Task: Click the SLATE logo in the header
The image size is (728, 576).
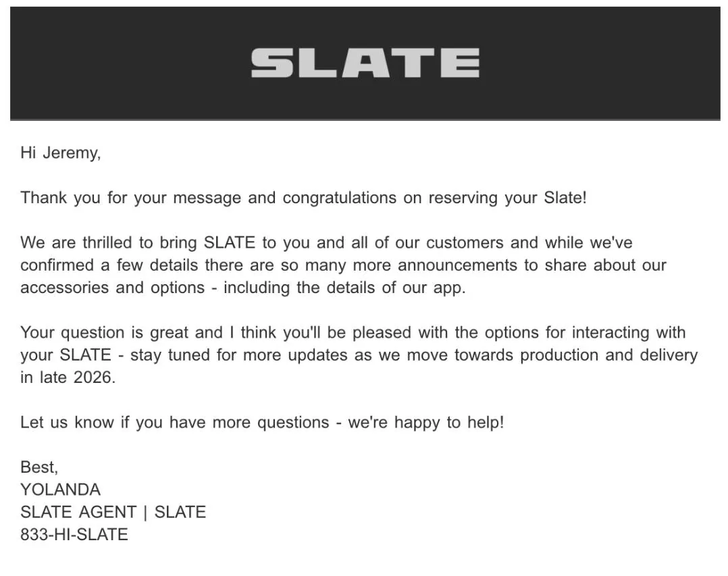Action: (x=365, y=63)
